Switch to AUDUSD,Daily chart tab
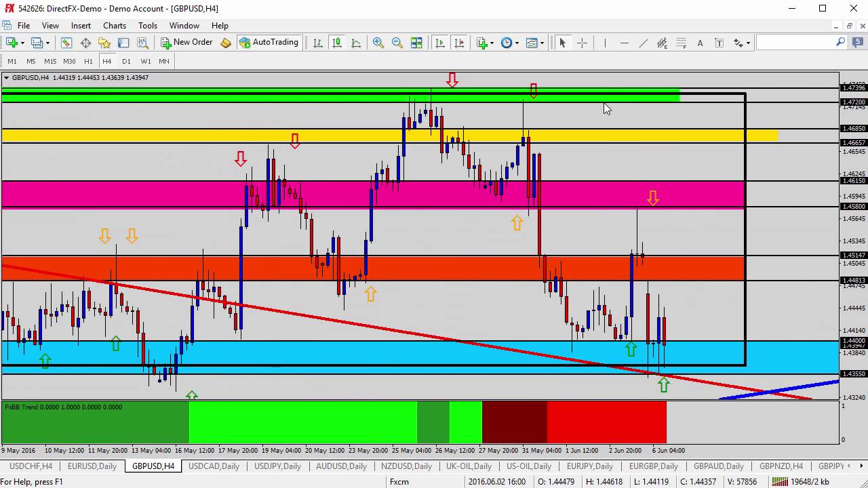This screenshot has width=868, height=488. coord(341,466)
